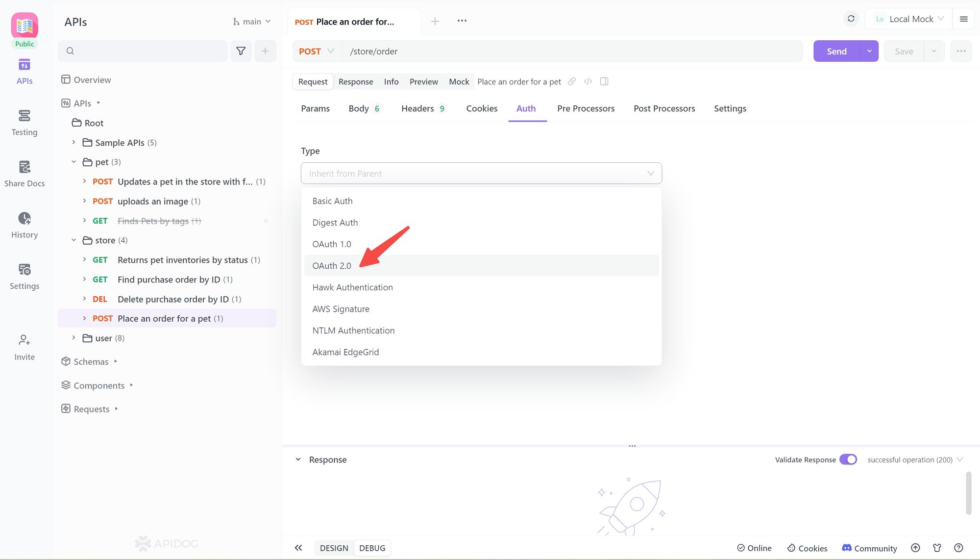Open Cookies in the status bar
Image resolution: width=980 pixels, height=560 pixels.
807,548
